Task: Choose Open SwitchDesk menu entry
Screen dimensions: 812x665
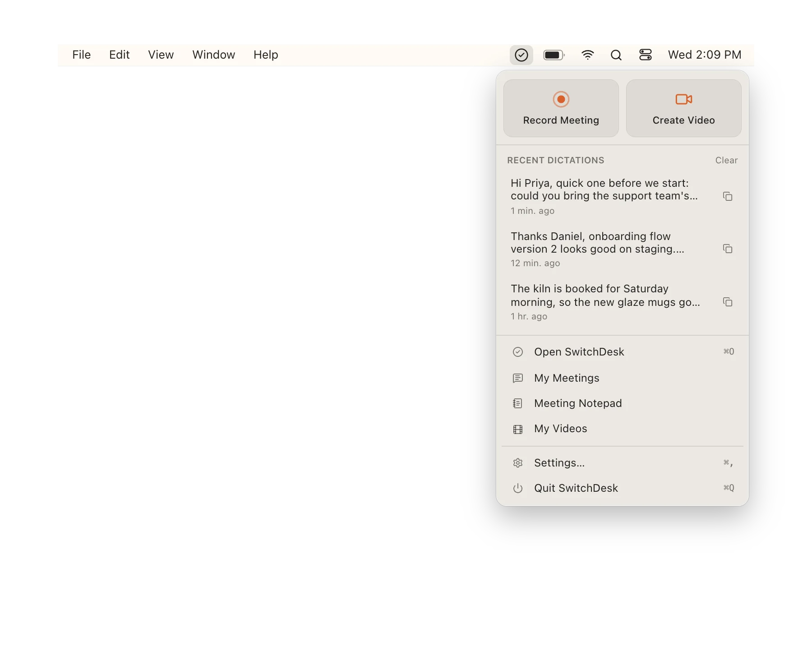Action: coord(623,352)
